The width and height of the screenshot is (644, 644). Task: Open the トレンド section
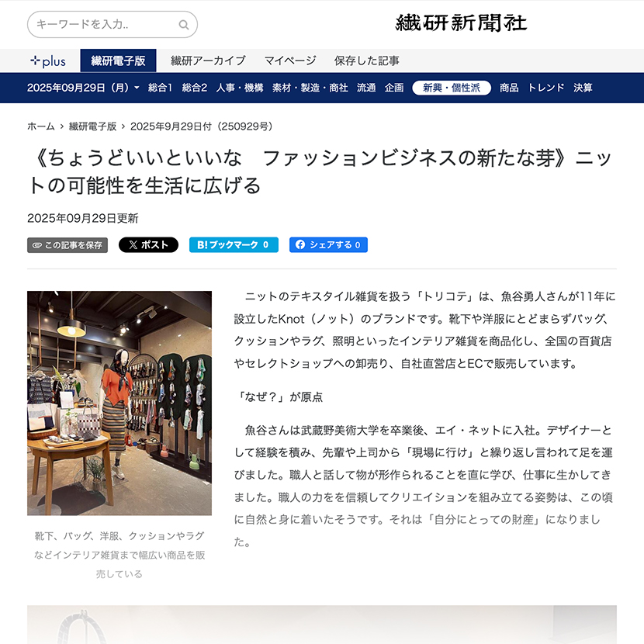click(x=545, y=88)
